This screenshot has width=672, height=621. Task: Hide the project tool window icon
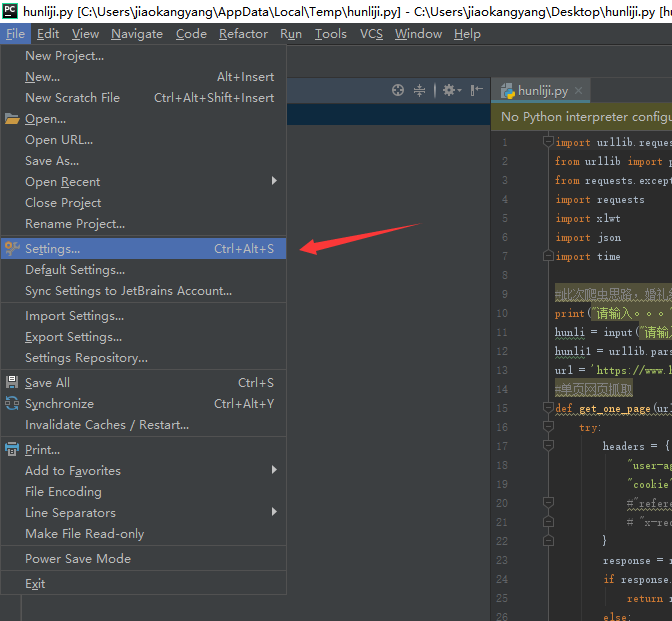(x=476, y=90)
